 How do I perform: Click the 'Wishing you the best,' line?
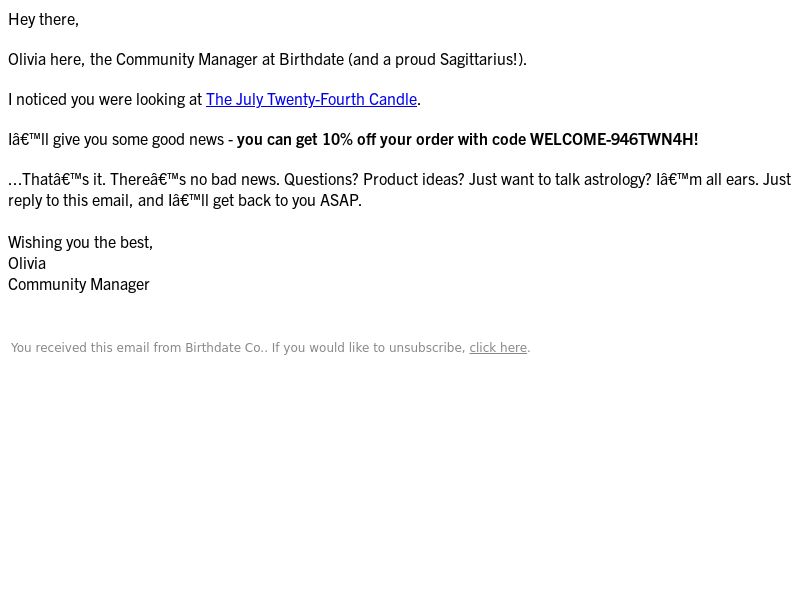pyautogui.click(x=81, y=242)
